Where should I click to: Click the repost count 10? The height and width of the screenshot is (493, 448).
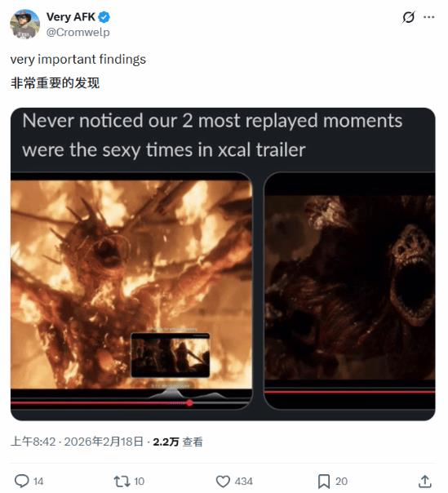point(140,482)
